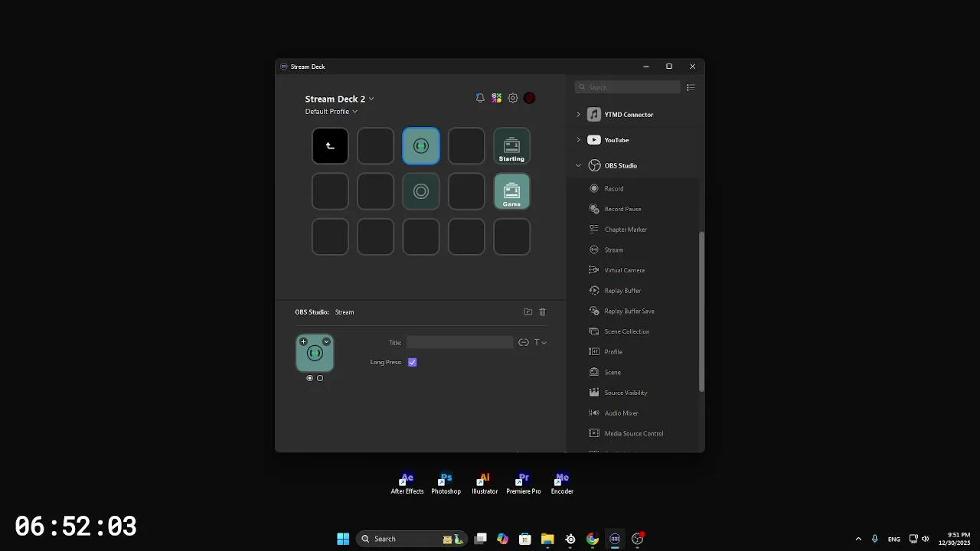Open Premiere Pro desktop shortcut
Image resolution: width=980 pixels, height=551 pixels.
coord(524,484)
